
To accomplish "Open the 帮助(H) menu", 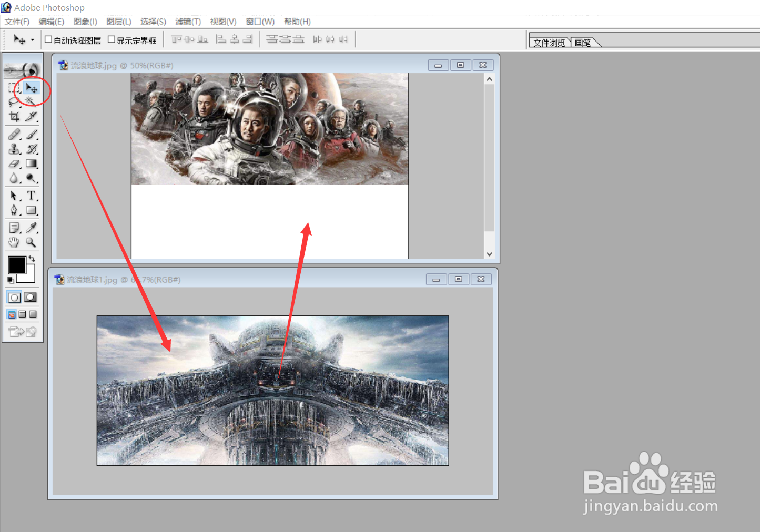I will (x=297, y=22).
